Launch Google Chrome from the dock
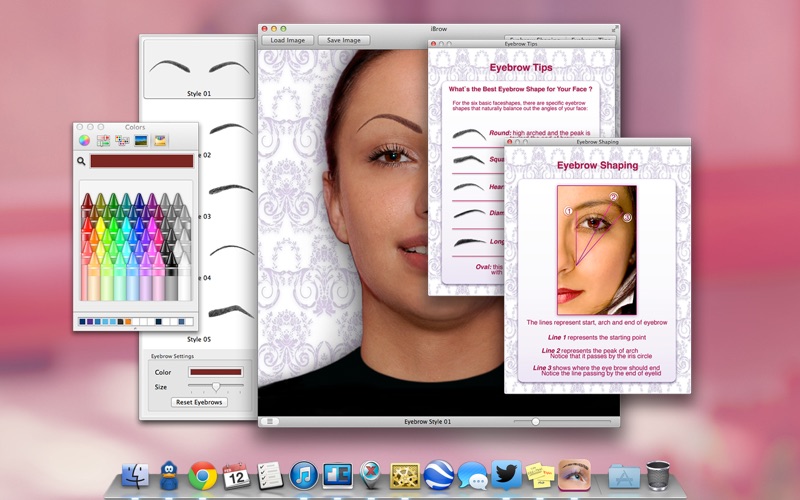 click(x=203, y=476)
